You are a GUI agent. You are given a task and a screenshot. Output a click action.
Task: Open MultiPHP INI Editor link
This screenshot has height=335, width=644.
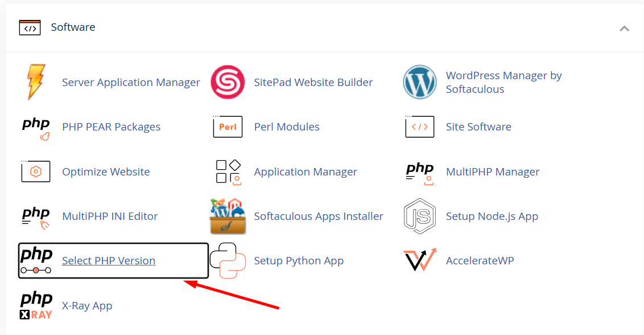(110, 216)
